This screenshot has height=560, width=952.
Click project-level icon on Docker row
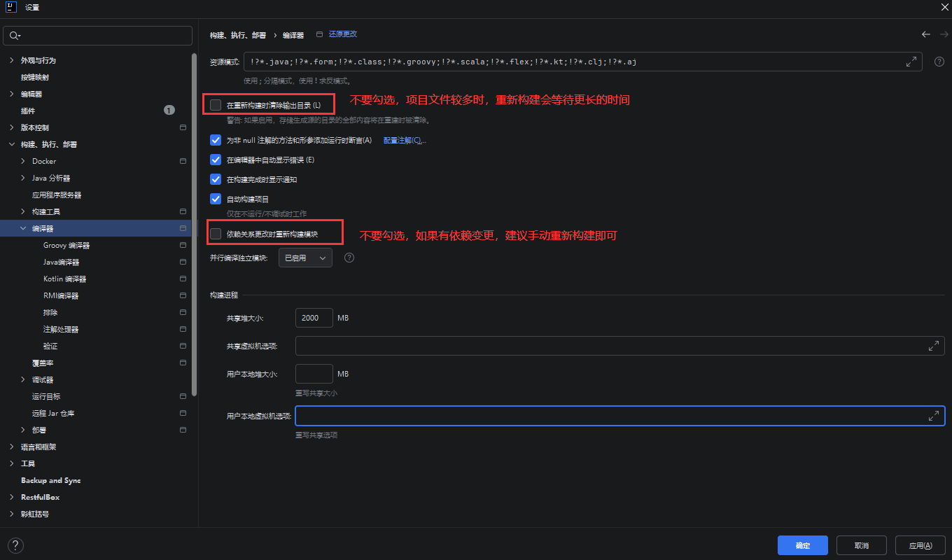(183, 161)
